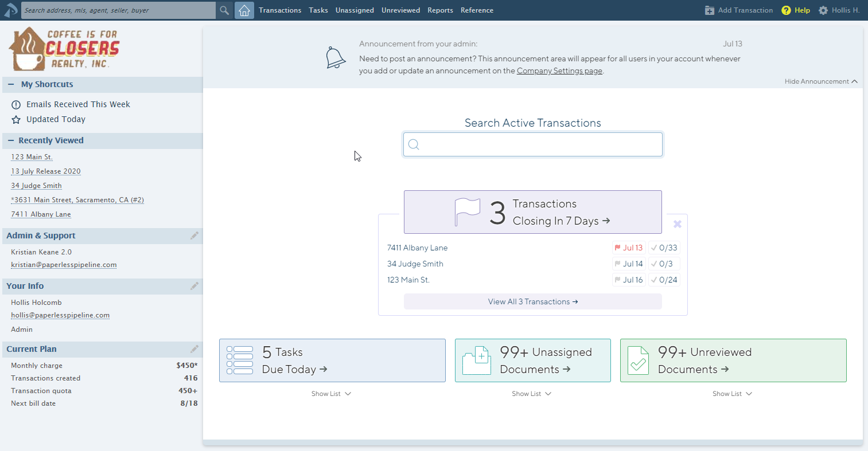Open the Transactions menu
Screen dimensions: 868x451
pyautogui.click(x=280, y=10)
